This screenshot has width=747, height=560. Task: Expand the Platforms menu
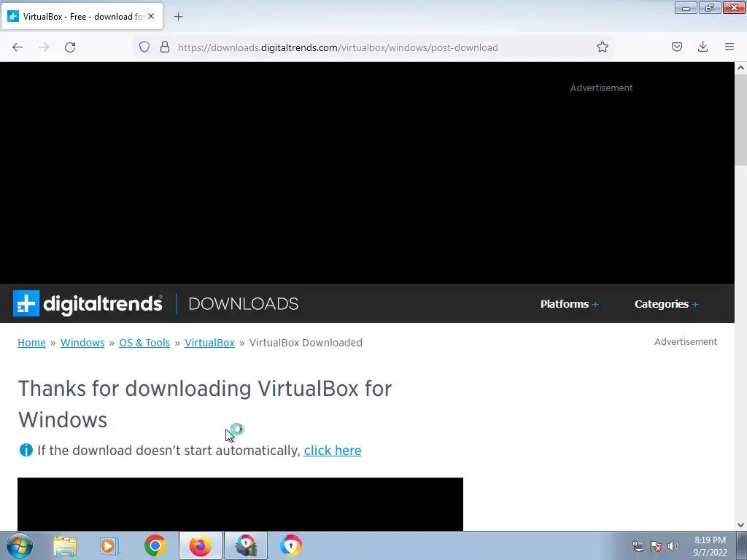coord(569,304)
